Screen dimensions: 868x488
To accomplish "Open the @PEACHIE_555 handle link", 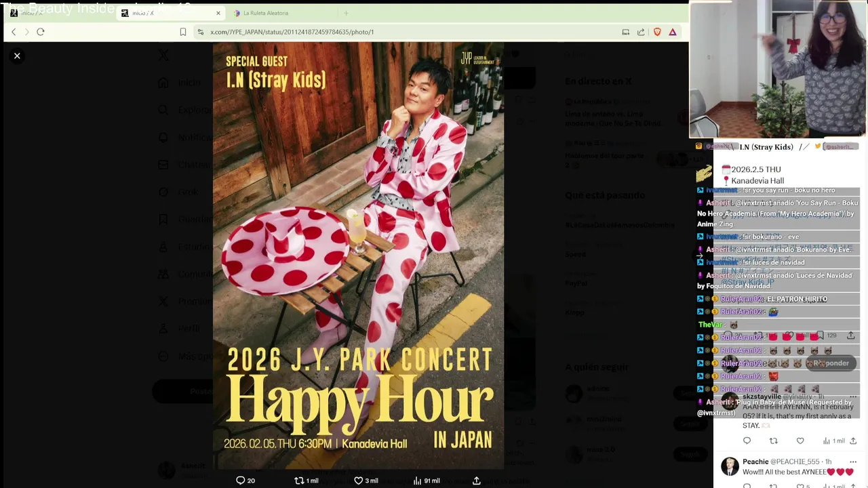I will click(x=795, y=462).
